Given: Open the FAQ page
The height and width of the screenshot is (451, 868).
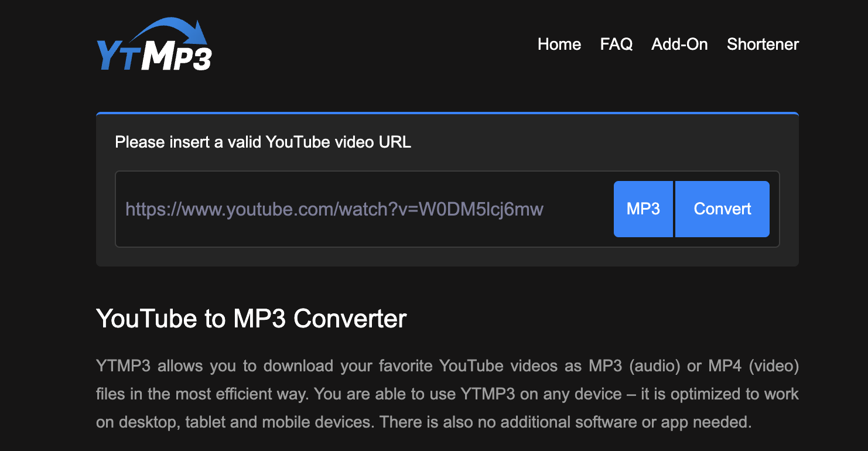Looking at the screenshot, I should tap(616, 45).
